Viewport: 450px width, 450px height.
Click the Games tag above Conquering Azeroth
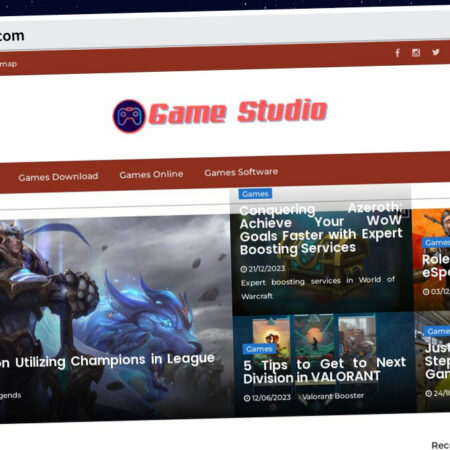(255, 194)
